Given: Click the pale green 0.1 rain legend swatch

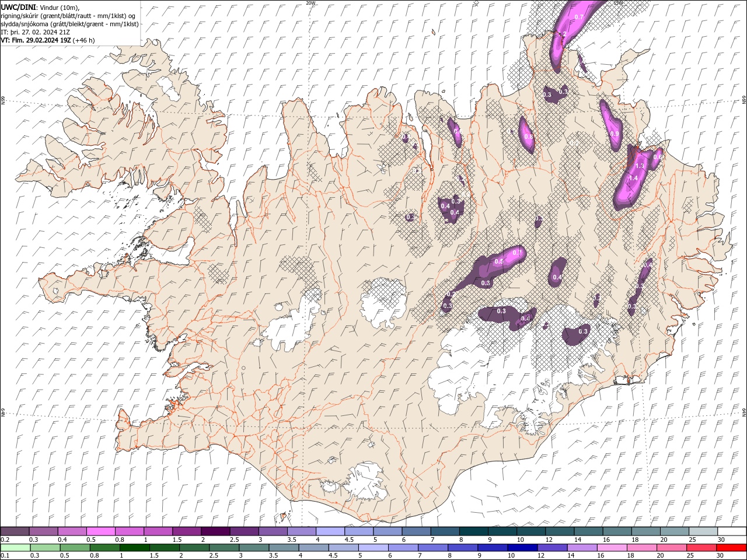Looking at the screenshot, I should point(15,548).
